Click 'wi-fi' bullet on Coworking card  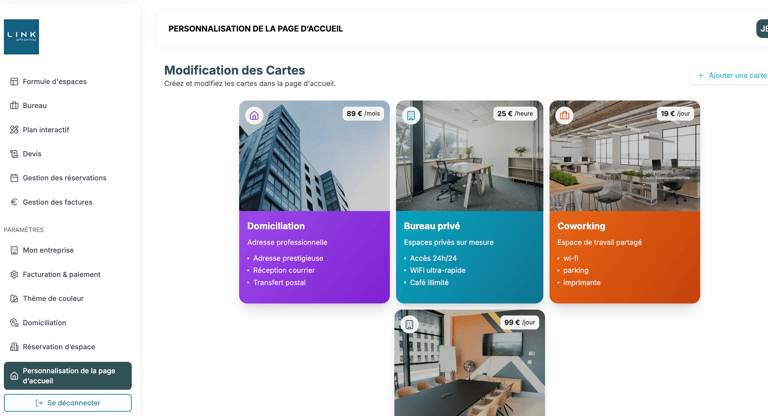click(x=571, y=258)
